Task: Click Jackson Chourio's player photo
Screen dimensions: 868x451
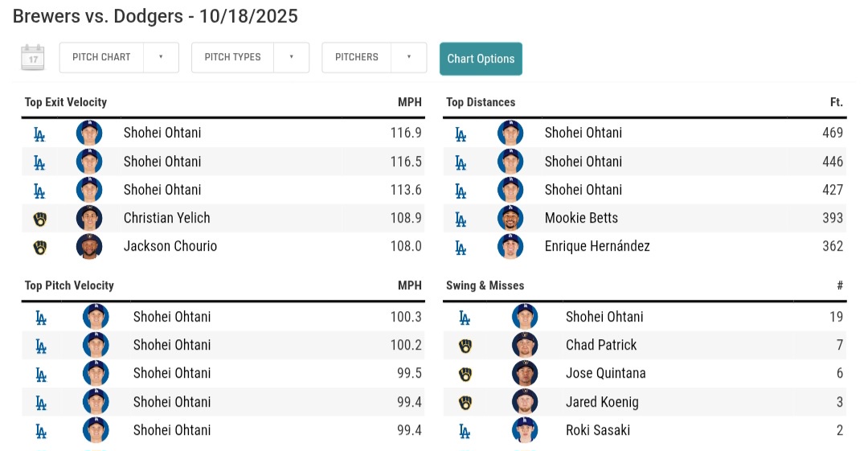Action: (89, 246)
